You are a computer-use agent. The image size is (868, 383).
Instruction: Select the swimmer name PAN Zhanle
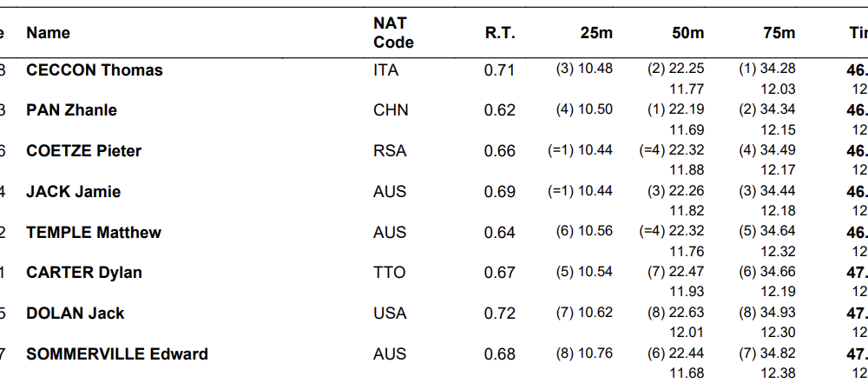pyautogui.click(x=72, y=110)
